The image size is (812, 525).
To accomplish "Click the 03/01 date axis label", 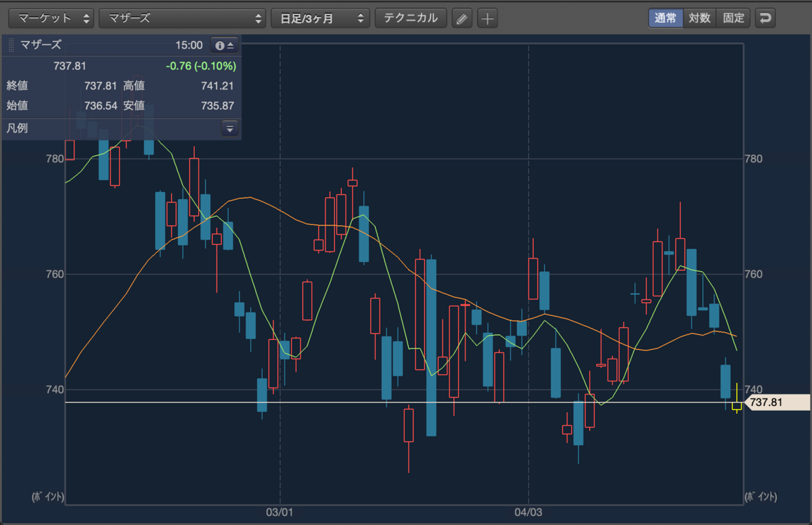I will point(279,513).
